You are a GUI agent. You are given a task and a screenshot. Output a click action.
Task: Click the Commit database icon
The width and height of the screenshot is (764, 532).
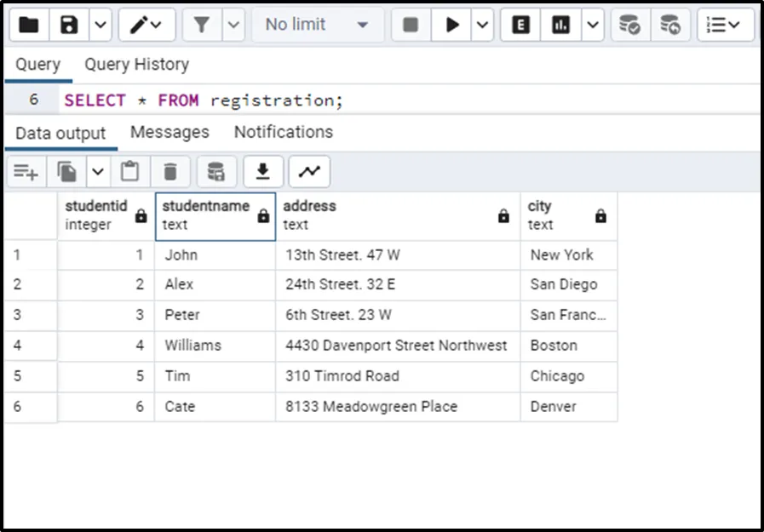pyautogui.click(x=629, y=25)
